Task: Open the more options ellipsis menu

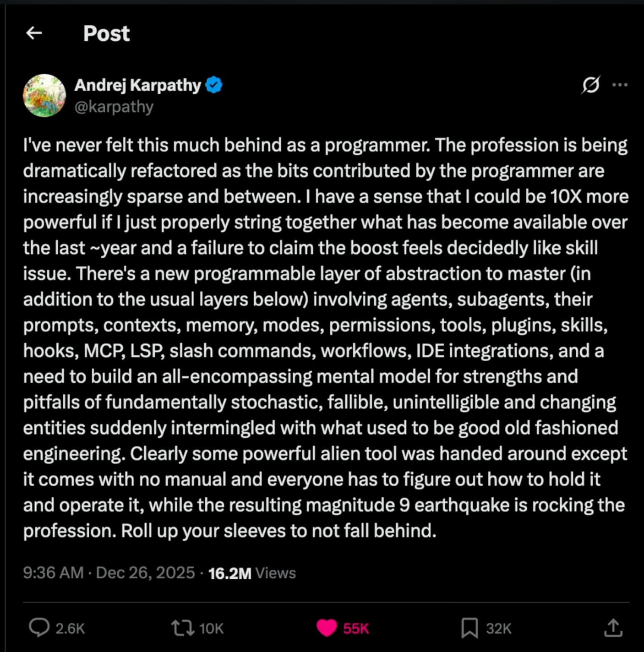Action: (621, 85)
